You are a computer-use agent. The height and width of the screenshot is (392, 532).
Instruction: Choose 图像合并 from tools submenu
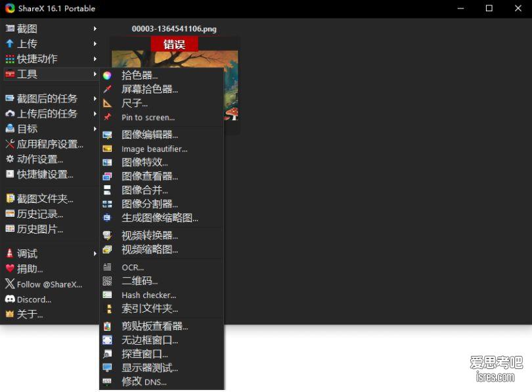tap(162, 190)
